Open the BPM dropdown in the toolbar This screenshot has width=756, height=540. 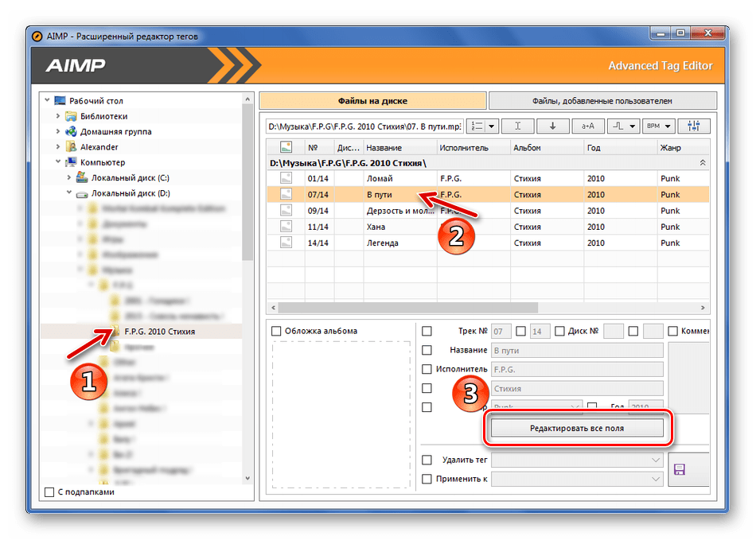point(659,126)
